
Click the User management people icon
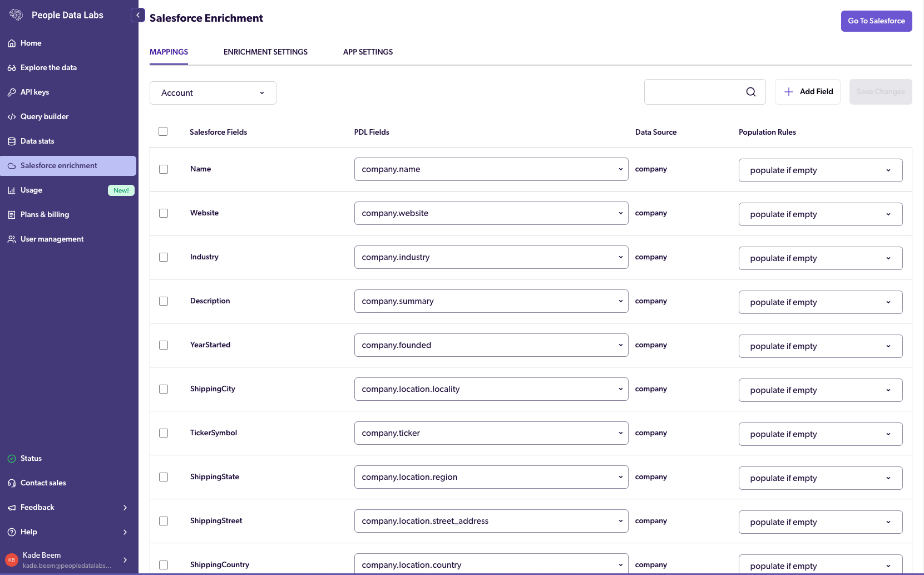12,239
